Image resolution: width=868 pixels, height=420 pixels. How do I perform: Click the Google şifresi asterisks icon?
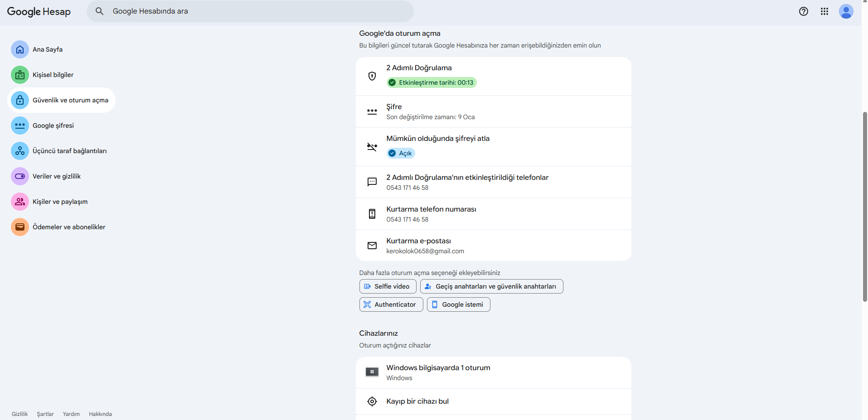tap(20, 126)
